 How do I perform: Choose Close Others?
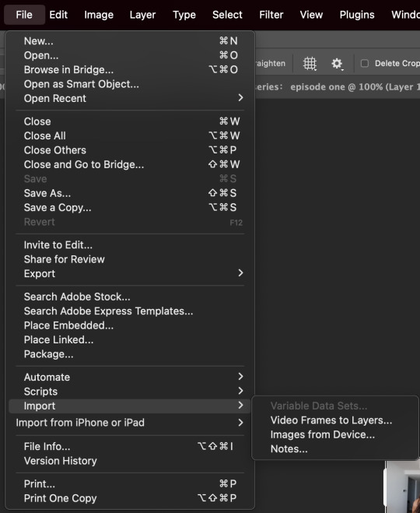pos(130,150)
